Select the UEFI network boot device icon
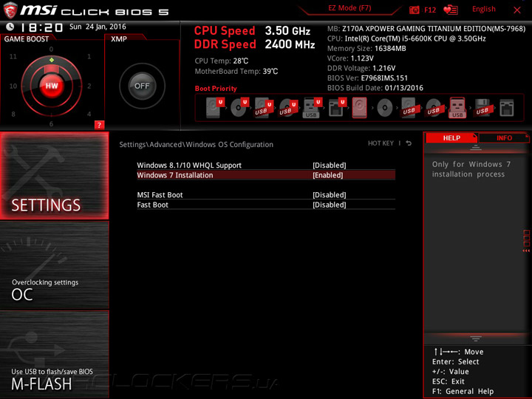532x399 pixels. 337,108
